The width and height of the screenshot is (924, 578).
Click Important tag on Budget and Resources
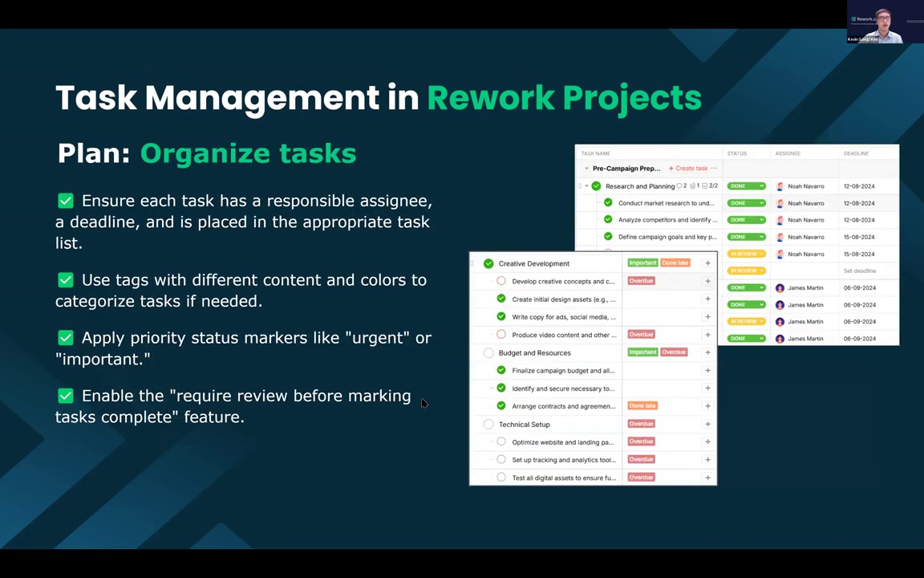[x=642, y=352]
